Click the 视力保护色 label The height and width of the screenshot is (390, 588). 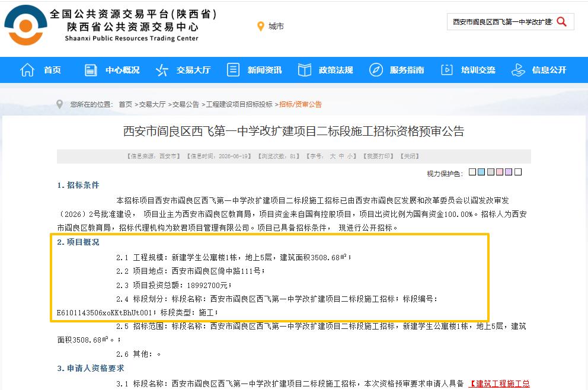click(x=445, y=174)
